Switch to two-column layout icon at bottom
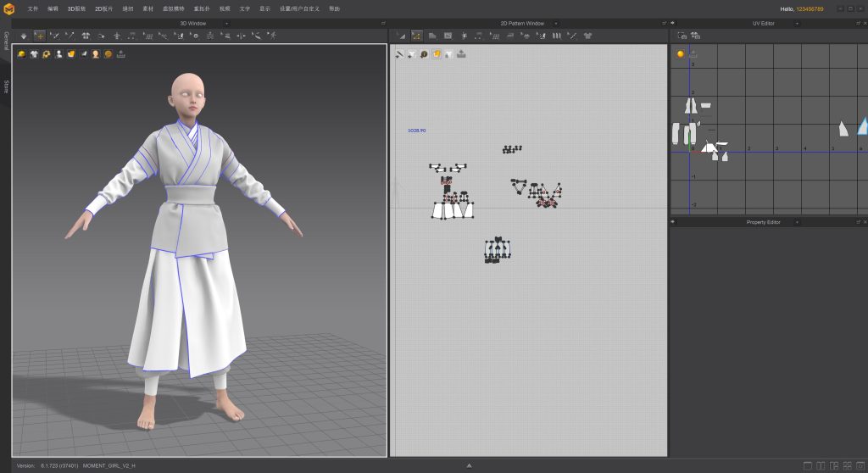 point(821,466)
